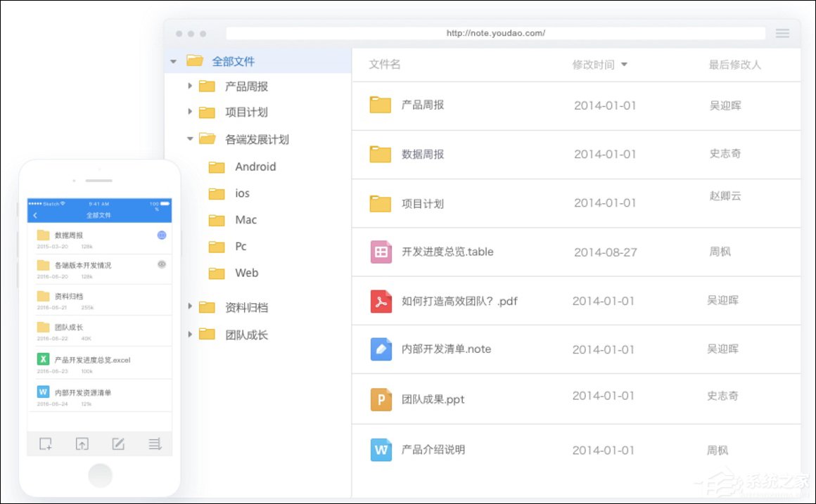Tap the compose/edit icon on the phone toolbar
The width and height of the screenshot is (816, 504).
[x=117, y=444]
